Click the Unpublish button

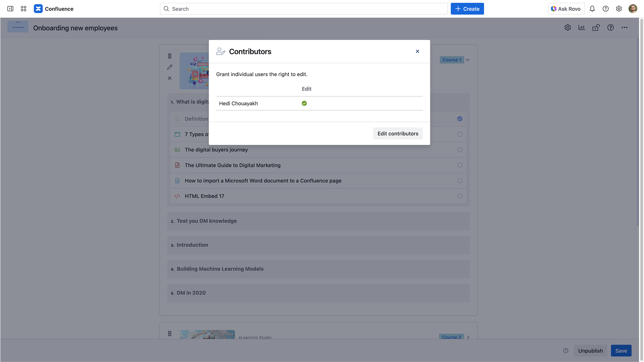click(590, 351)
